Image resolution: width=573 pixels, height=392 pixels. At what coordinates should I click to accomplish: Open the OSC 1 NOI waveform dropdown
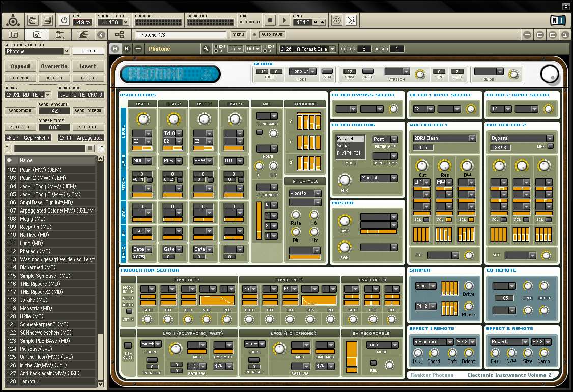tap(142, 161)
